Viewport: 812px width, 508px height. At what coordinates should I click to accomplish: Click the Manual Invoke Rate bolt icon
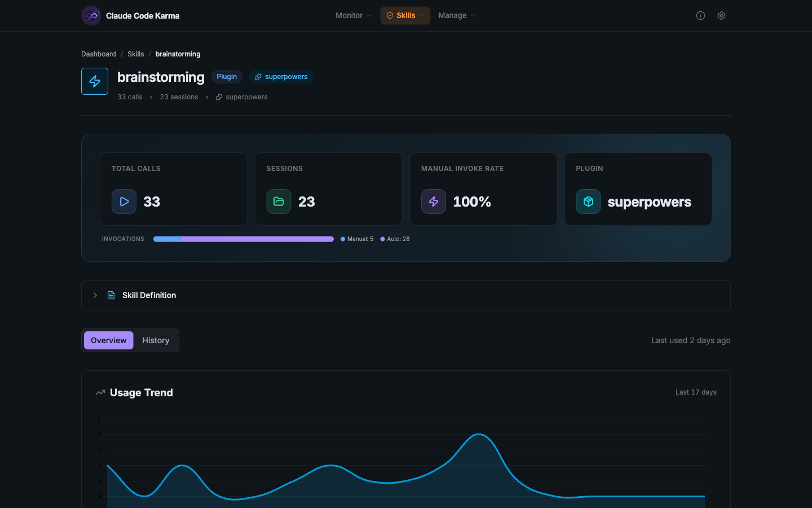(434, 202)
